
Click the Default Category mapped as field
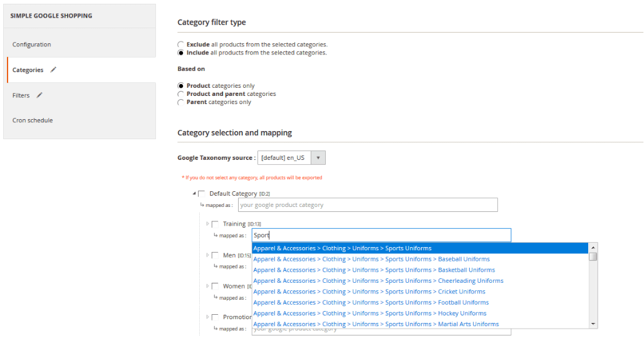[368, 205]
